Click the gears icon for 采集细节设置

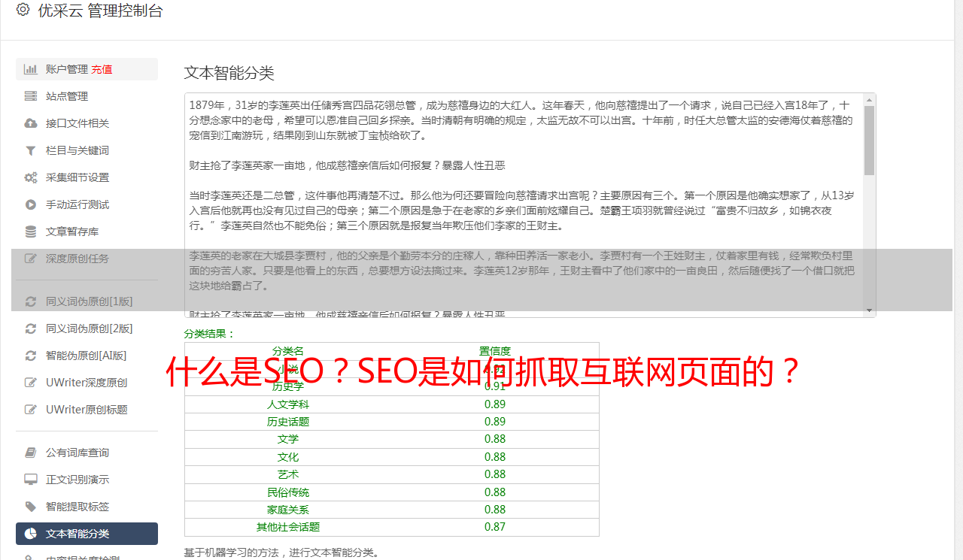(31, 177)
